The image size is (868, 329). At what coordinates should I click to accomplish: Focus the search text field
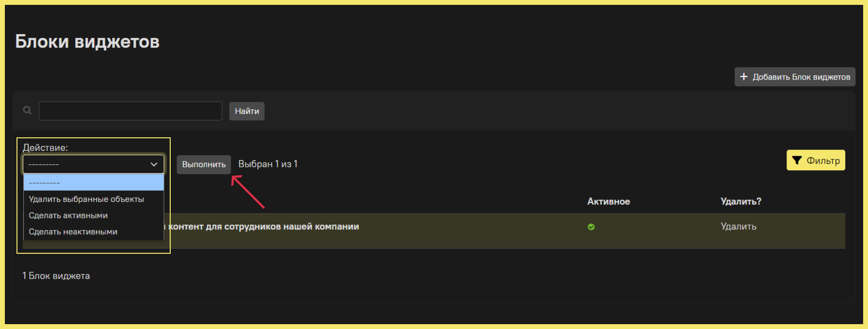point(130,111)
